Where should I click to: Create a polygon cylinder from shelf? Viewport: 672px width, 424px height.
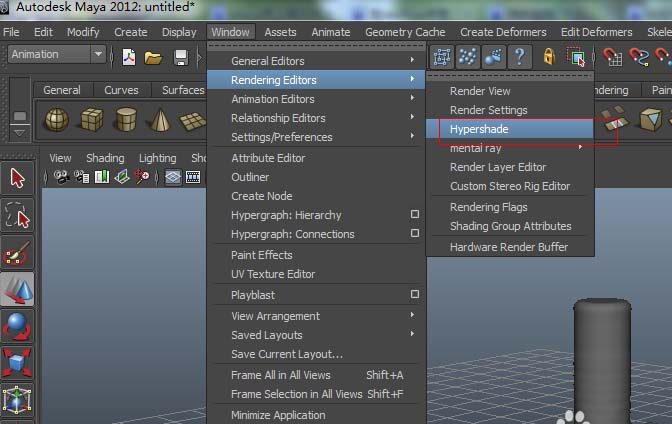tap(126, 120)
